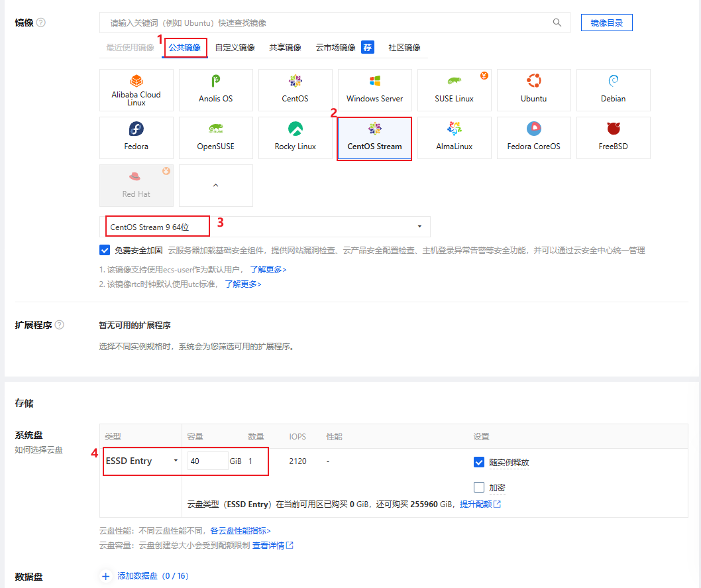Click the 存储 section heading
The height and width of the screenshot is (588, 701).
24,403
